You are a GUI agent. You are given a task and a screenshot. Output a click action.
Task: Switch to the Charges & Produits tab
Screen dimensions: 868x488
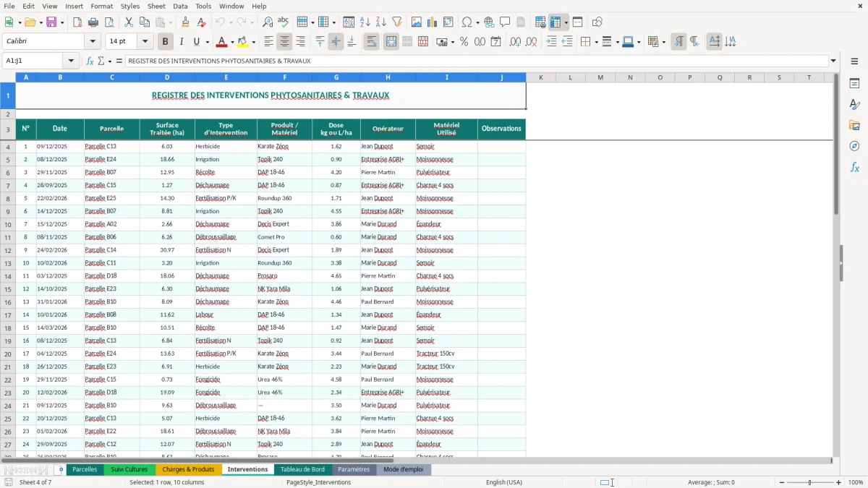[x=188, y=469]
